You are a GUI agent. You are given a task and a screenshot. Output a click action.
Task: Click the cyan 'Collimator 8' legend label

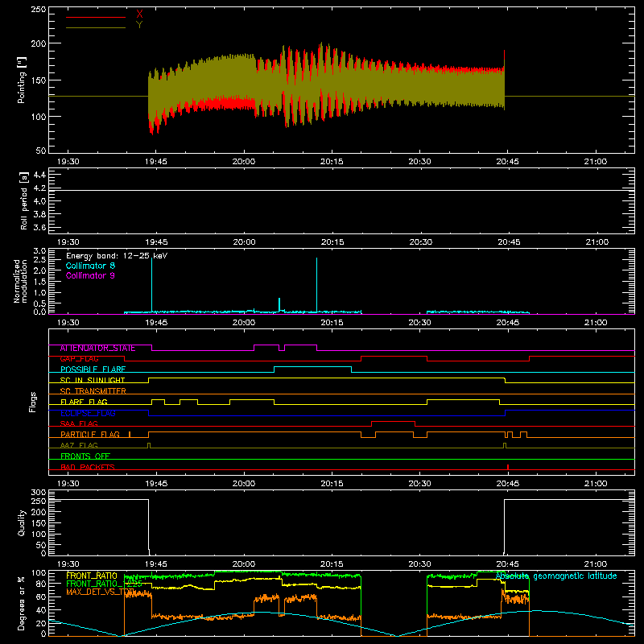[x=90, y=266]
